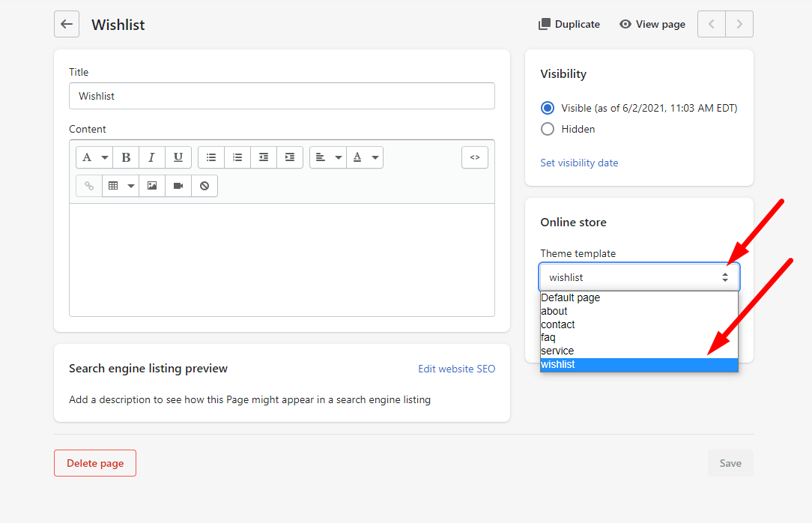Screen dimensions: 812x523
Task: Choose the contact template option
Action: click(x=639, y=324)
